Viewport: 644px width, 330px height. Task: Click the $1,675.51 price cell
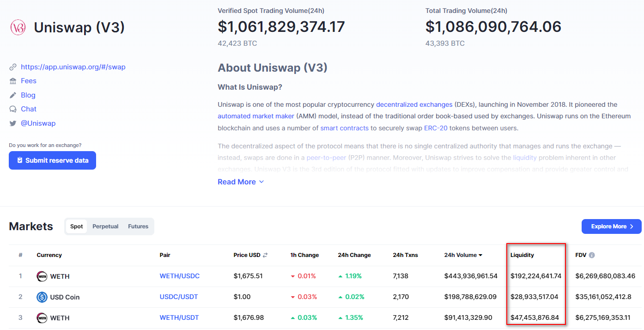(248, 276)
